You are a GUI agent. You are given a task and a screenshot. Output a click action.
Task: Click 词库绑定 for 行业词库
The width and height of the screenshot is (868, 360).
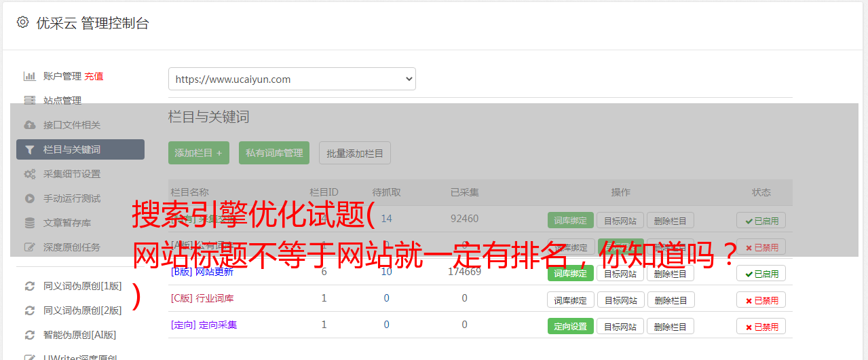571,300
